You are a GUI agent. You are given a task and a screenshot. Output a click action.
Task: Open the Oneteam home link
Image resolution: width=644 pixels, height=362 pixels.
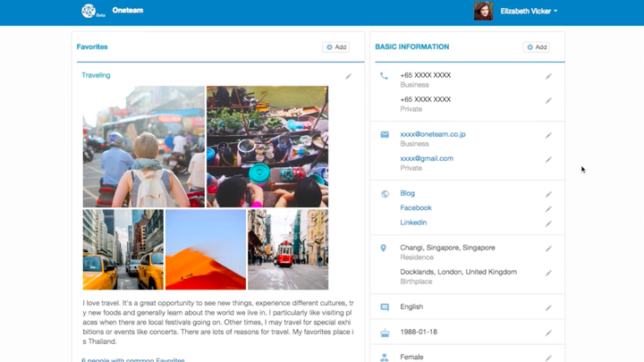(x=128, y=10)
